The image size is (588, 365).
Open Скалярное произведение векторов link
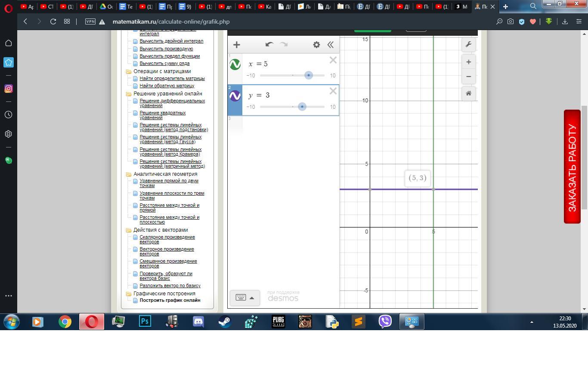pos(167,239)
